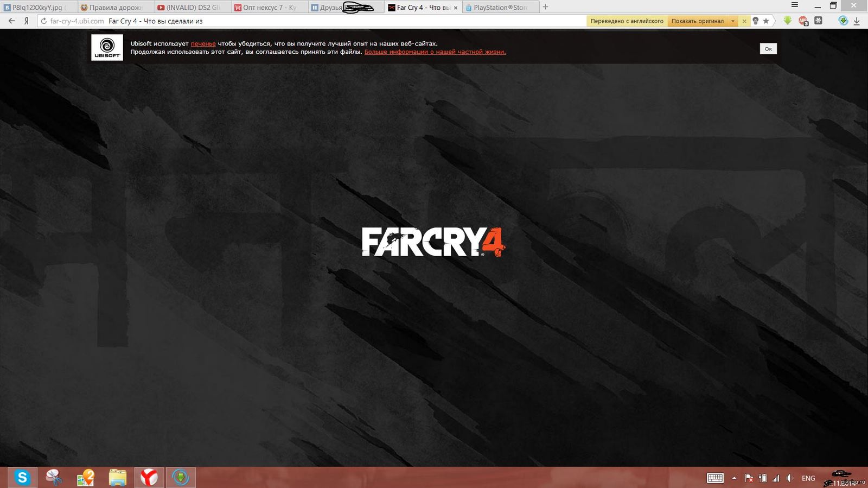Expand the translation options dropdown arrow
The image size is (868, 488).
[x=732, y=21]
